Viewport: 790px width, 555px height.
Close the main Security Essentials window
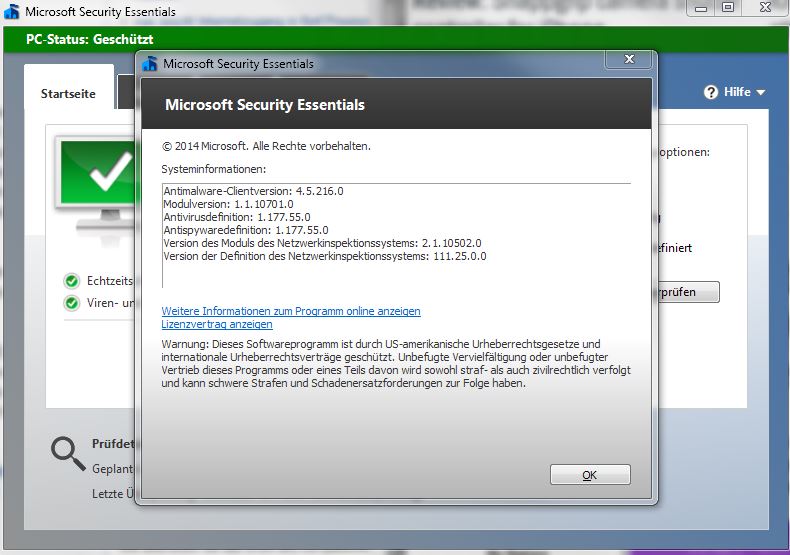point(765,8)
